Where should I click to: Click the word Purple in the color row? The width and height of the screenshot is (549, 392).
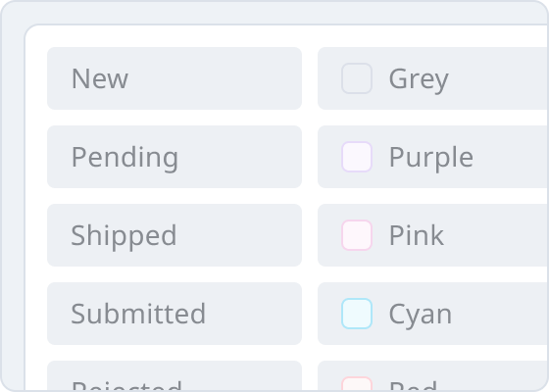point(431,158)
